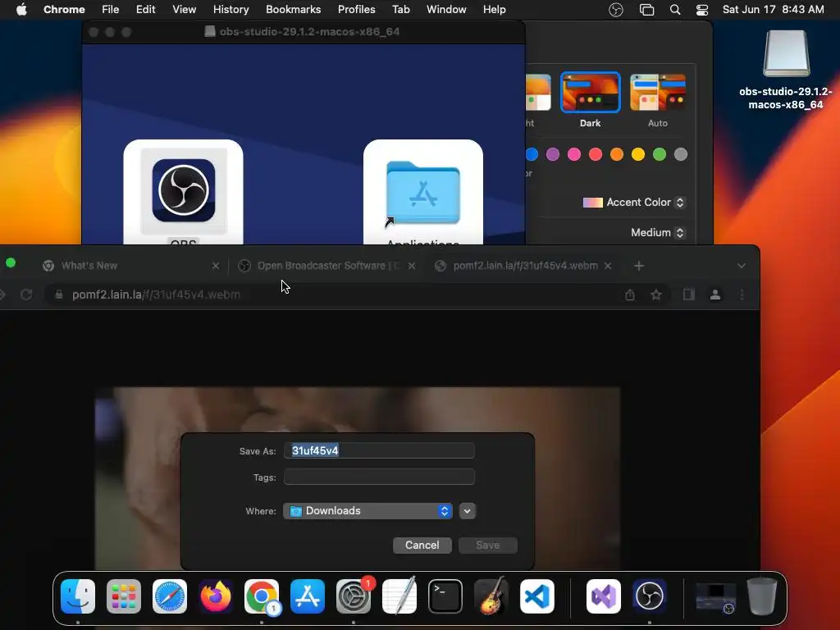This screenshot has width=840, height=630.
Task: Open Launchpad in the Dock
Action: 124,596
